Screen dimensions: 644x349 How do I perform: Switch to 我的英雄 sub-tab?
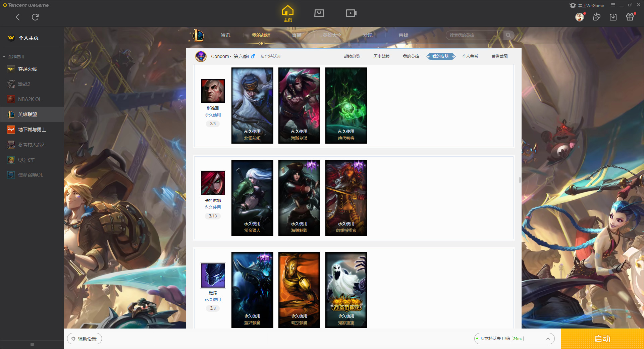[x=411, y=56]
